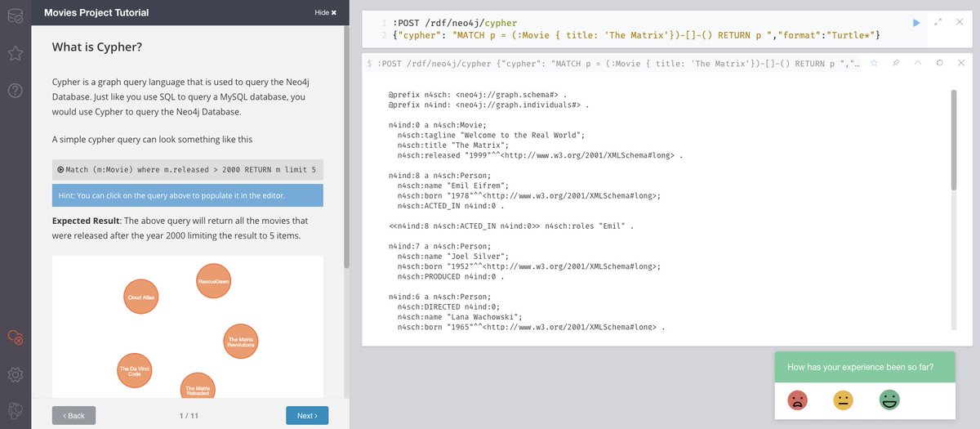
Task: Clear the query editor with the X icon
Action: tap(960, 23)
